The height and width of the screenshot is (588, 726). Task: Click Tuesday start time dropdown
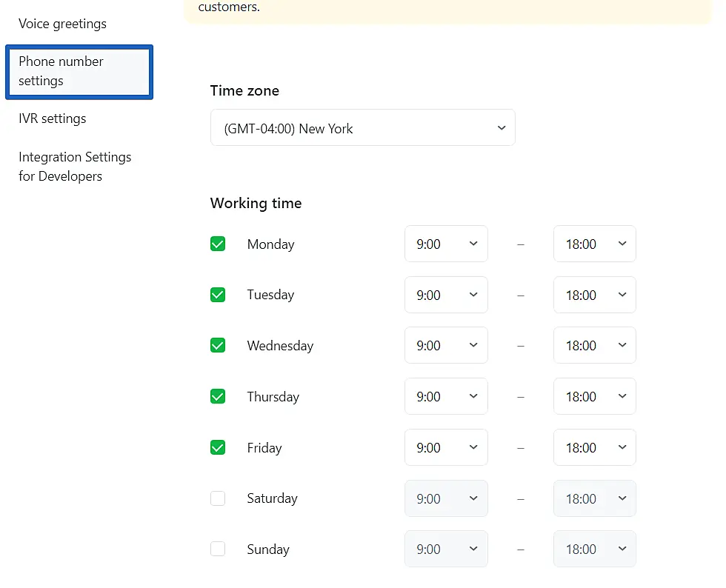tap(446, 295)
